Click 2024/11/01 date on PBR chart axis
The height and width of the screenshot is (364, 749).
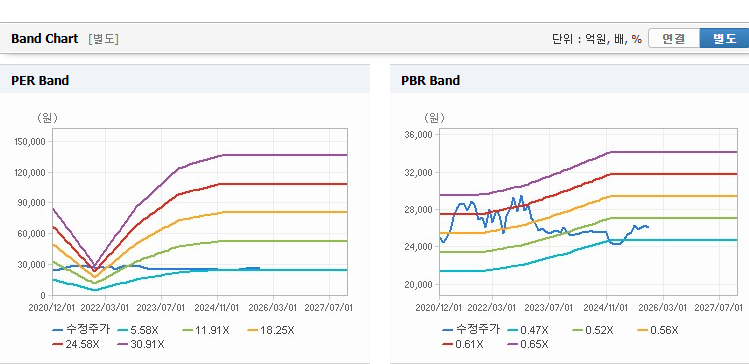[607, 307]
